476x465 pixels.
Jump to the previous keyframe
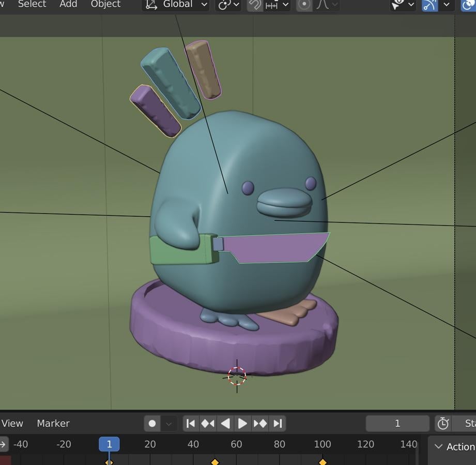click(208, 424)
